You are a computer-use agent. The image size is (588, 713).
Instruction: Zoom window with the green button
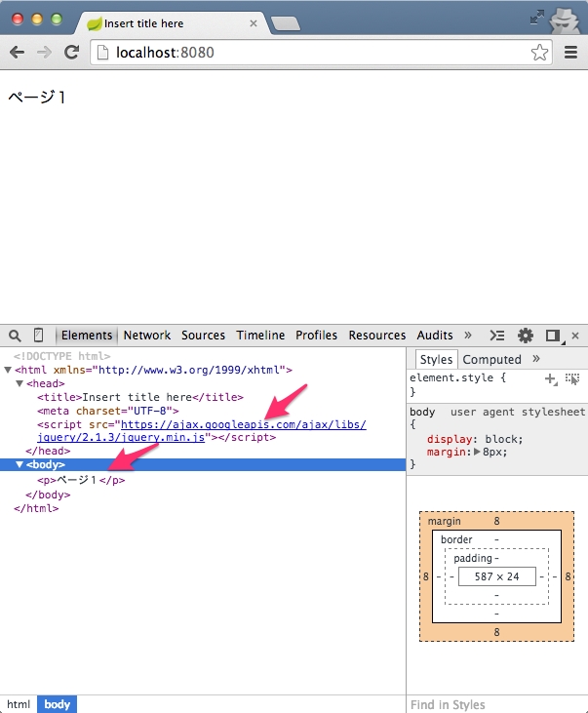pos(57,20)
